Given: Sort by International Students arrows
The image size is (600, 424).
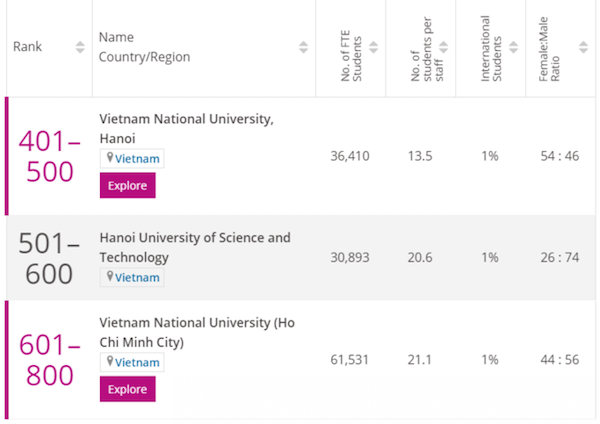Looking at the screenshot, I should coord(512,47).
